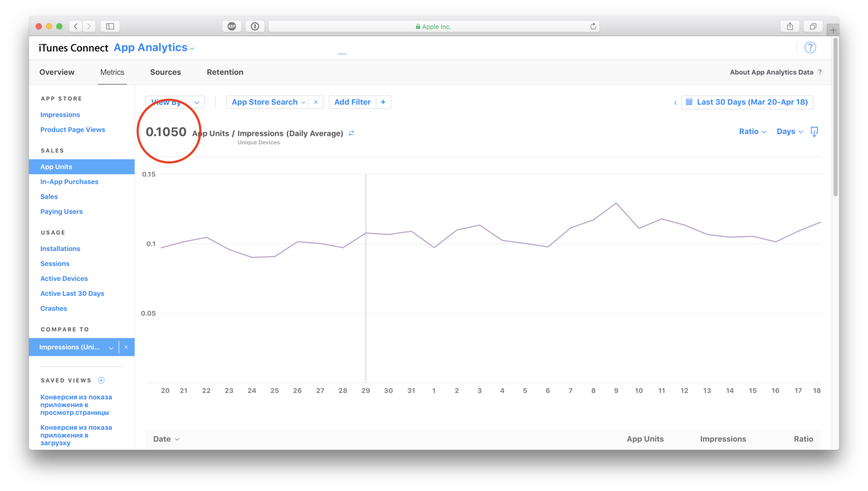Open Product Page Views in sidebar
This screenshot has width=868, height=491.
point(72,130)
